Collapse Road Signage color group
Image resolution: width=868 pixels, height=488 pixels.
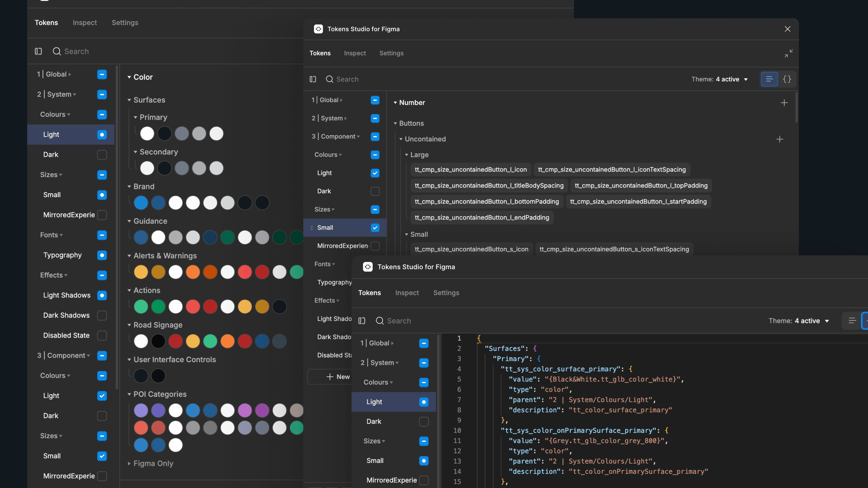coord(129,325)
